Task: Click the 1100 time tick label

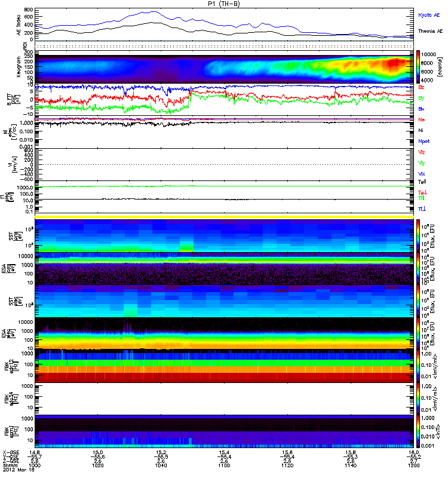Action: coord(224,465)
